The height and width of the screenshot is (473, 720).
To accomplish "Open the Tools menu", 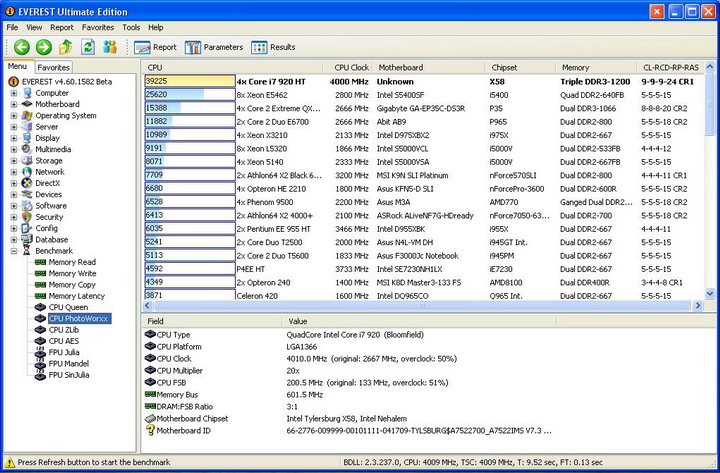I will click(131, 28).
